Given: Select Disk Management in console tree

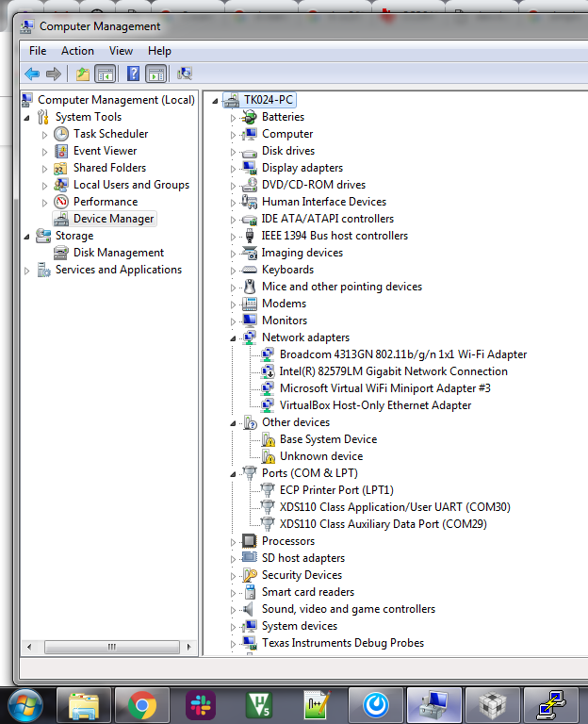Looking at the screenshot, I should click(119, 253).
